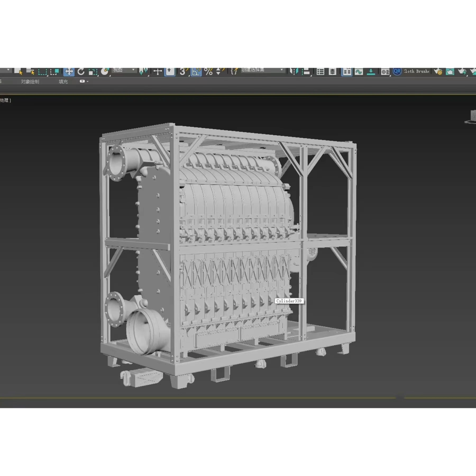This screenshot has height=476, width=476.
Task: Expand the ribbon options arrow beside 填充
Action: pos(88,81)
